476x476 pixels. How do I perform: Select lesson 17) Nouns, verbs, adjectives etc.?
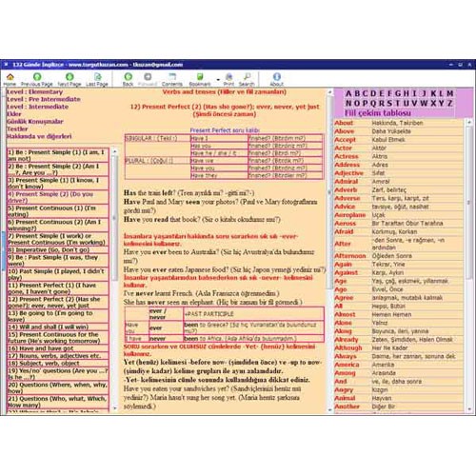[57, 356]
